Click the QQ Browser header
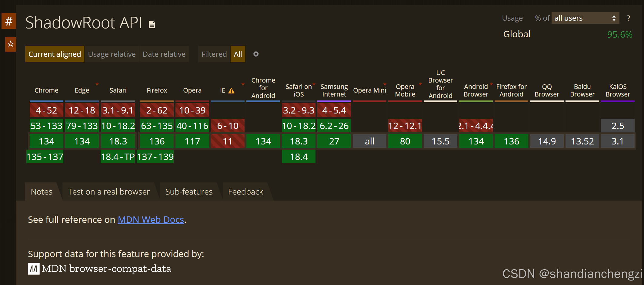Image resolution: width=644 pixels, height=285 pixels. [x=547, y=90]
